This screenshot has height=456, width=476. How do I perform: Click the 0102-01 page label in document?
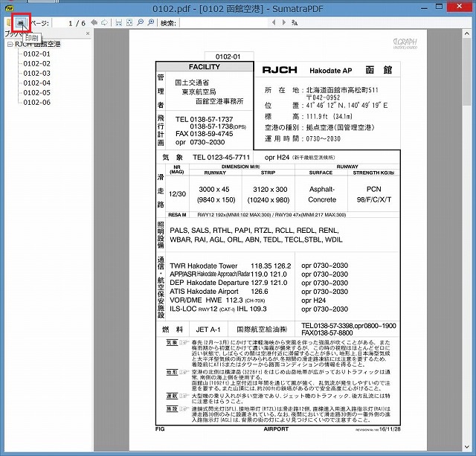click(x=228, y=57)
